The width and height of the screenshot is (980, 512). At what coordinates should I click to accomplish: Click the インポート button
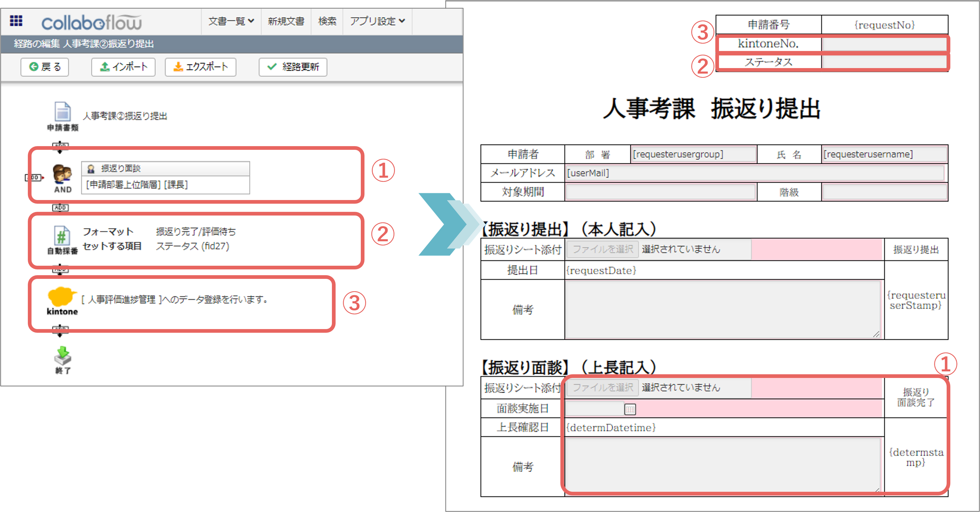[123, 67]
